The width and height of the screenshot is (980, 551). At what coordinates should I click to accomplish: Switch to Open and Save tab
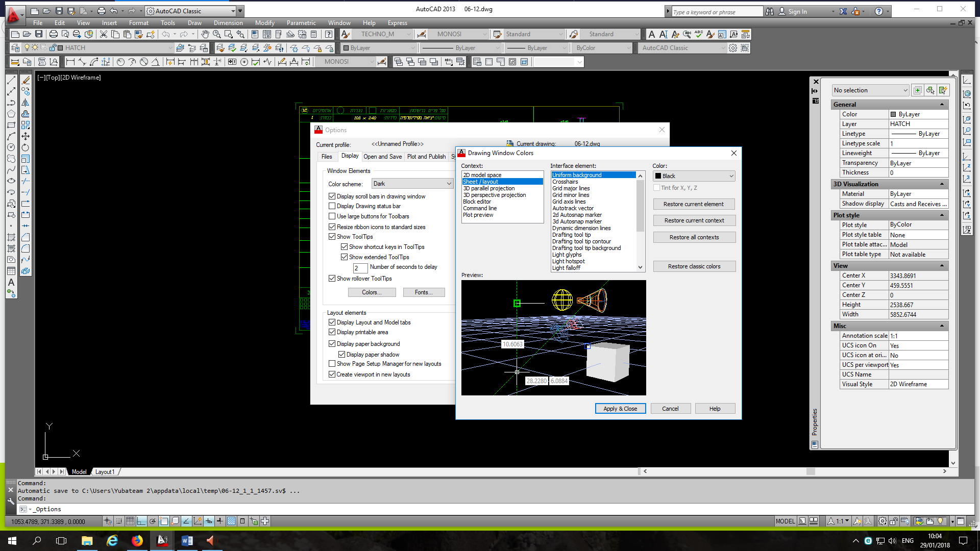[382, 157]
